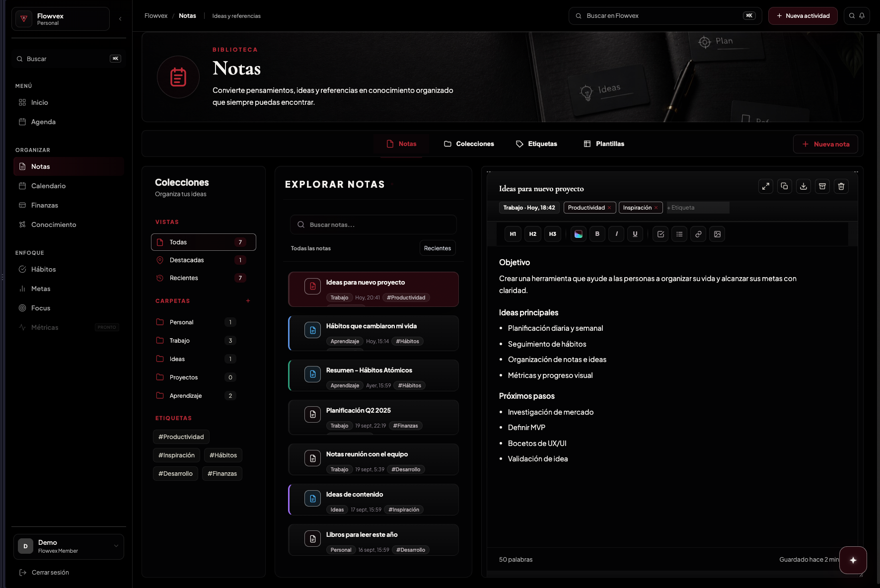Open the Demo user account menu

click(69, 546)
